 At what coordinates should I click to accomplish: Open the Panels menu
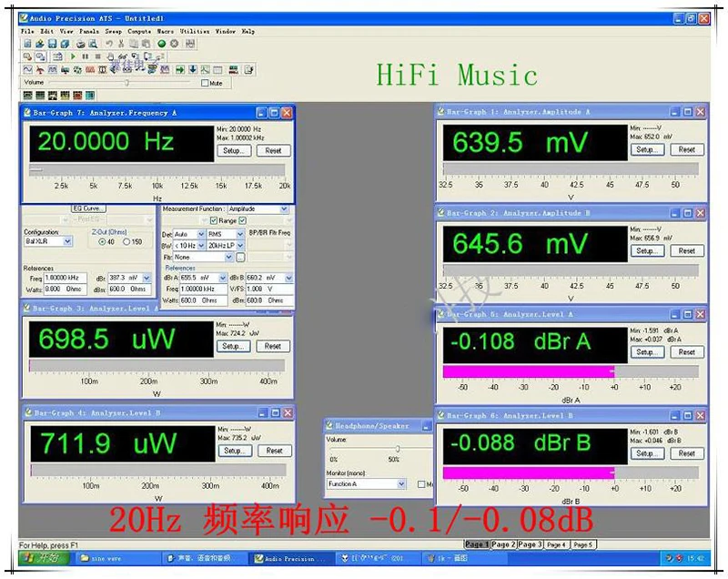(88, 32)
